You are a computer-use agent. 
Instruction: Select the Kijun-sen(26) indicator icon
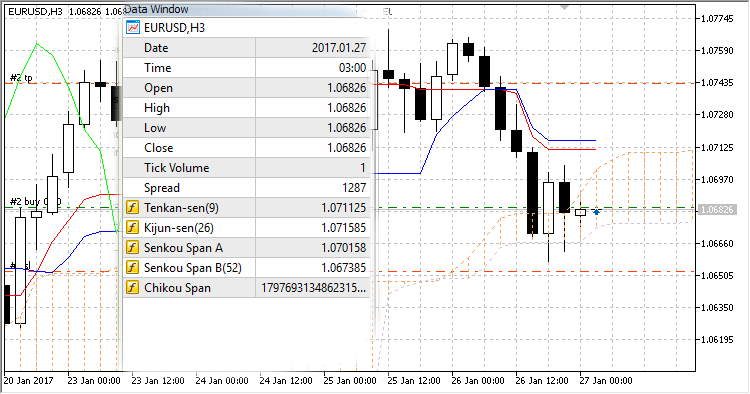(132, 228)
